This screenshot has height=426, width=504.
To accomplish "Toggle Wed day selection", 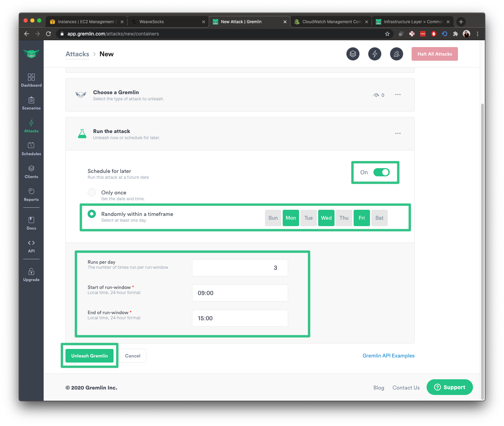I will tap(326, 218).
